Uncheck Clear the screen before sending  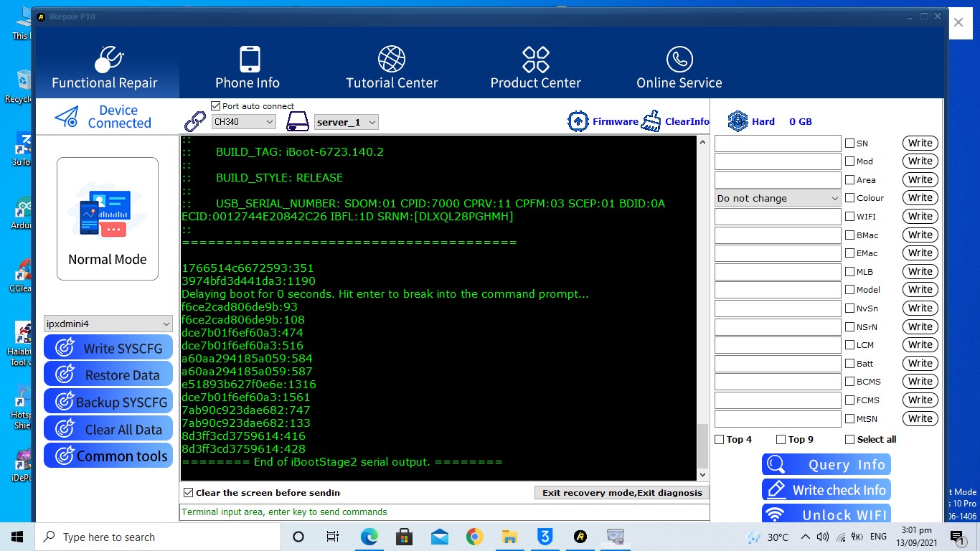[189, 493]
